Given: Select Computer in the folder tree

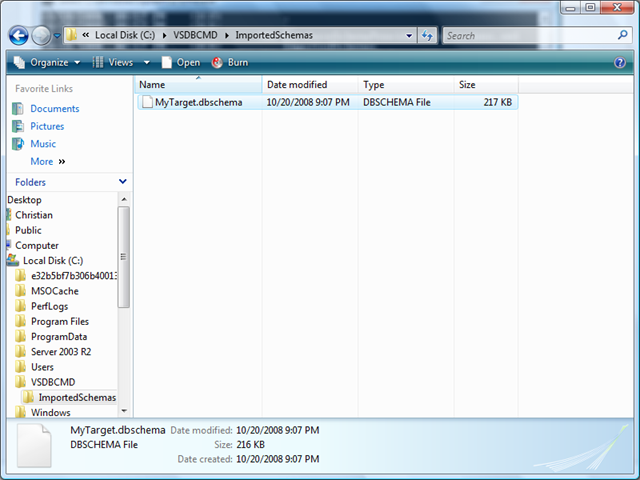Looking at the screenshot, I should [x=37, y=245].
